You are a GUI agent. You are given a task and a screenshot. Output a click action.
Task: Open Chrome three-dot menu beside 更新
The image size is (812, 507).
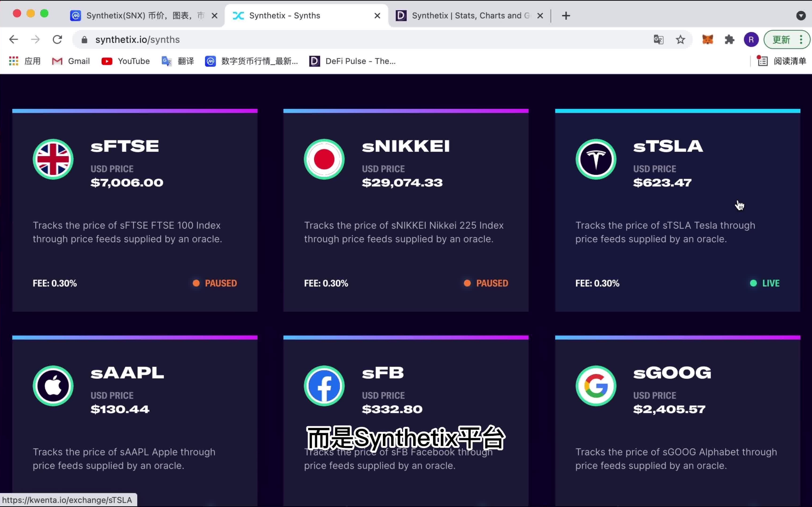(x=801, y=40)
